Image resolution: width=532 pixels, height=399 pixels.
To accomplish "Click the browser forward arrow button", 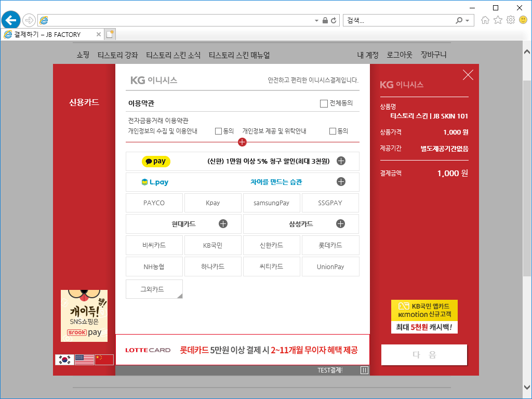I will tap(29, 20).
